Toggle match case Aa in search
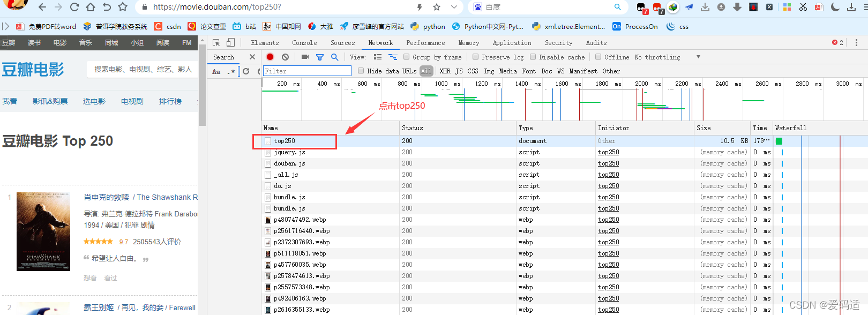 pyautogui.click(x=216, y=71)
